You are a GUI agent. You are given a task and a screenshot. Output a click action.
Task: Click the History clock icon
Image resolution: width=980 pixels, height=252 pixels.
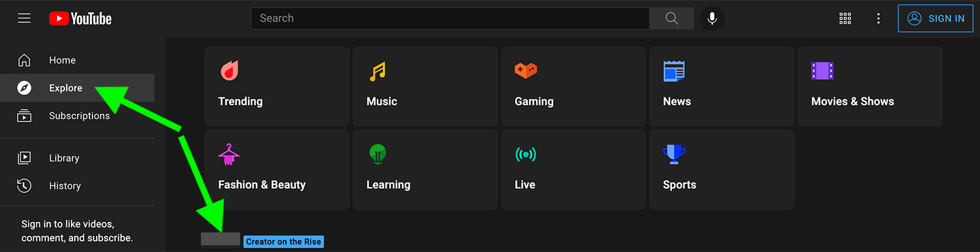(x=24, y=186)
